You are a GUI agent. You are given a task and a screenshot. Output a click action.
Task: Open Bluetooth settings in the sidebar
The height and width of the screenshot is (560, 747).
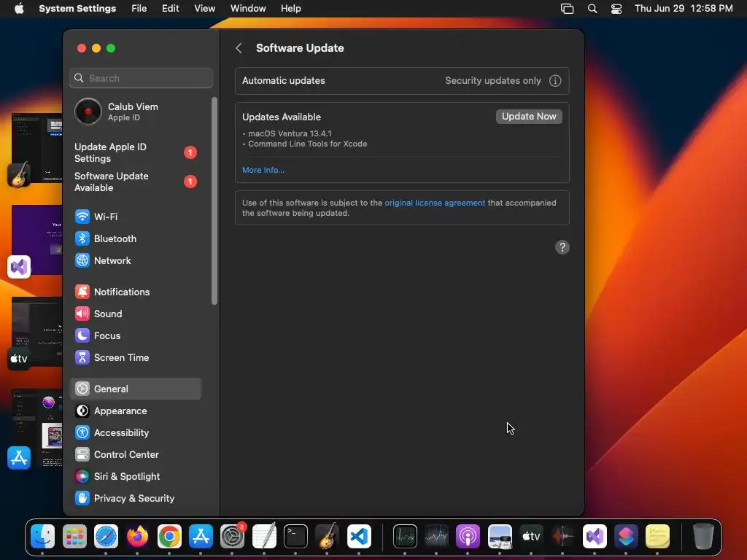click(x=135, y=238)
